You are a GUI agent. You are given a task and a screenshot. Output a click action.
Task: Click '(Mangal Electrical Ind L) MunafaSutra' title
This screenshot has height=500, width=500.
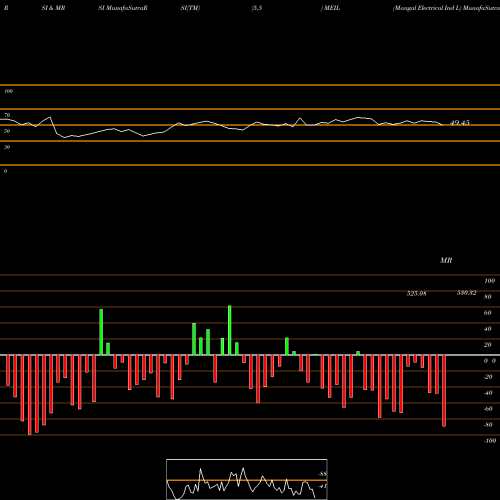(x=446, y=8)
